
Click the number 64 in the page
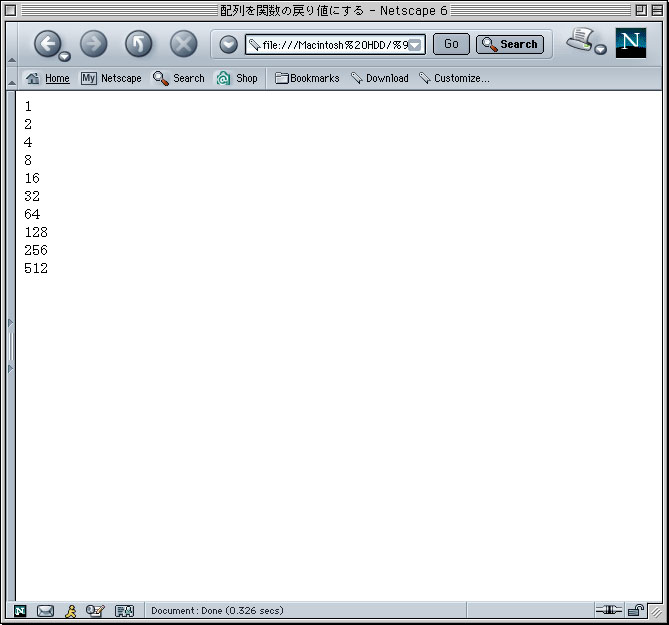pyautogui.click(x=32, y=214)
